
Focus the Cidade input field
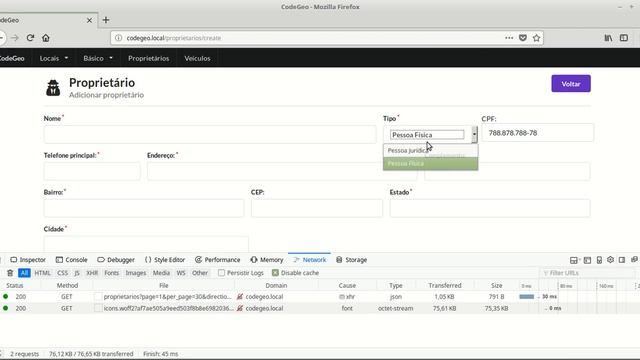click(x=146, y=244)
